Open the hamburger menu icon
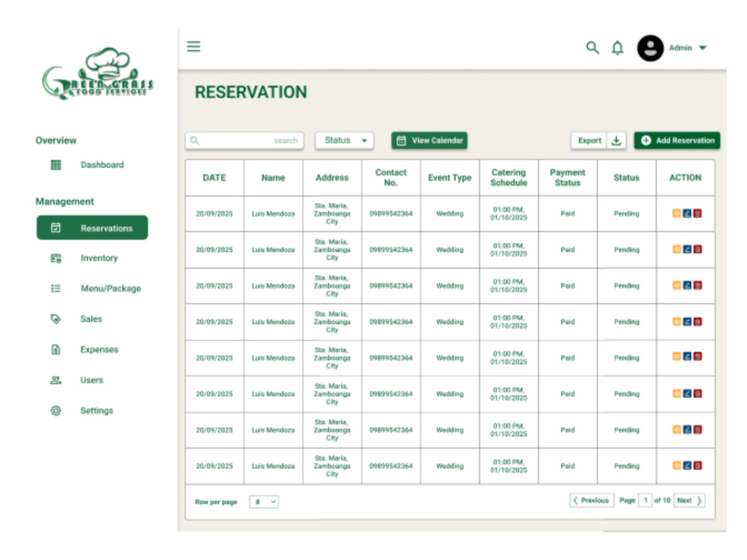This screenshot has width=747, height=560. (193, 46)
